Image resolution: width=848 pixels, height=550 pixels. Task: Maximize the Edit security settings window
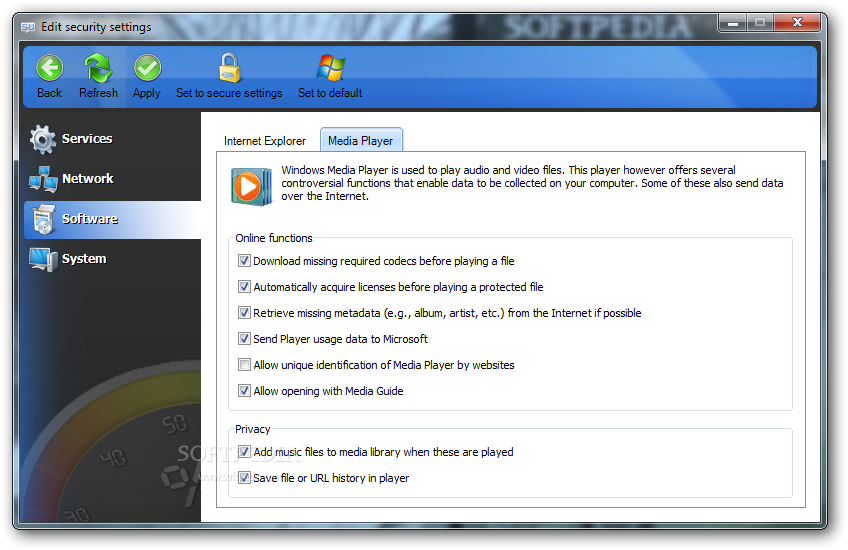760,23
